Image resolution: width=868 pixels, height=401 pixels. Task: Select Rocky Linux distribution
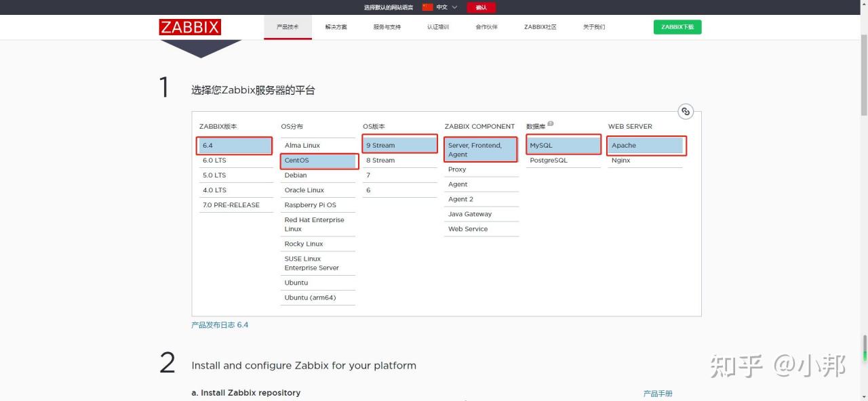[x=318, y=244]
